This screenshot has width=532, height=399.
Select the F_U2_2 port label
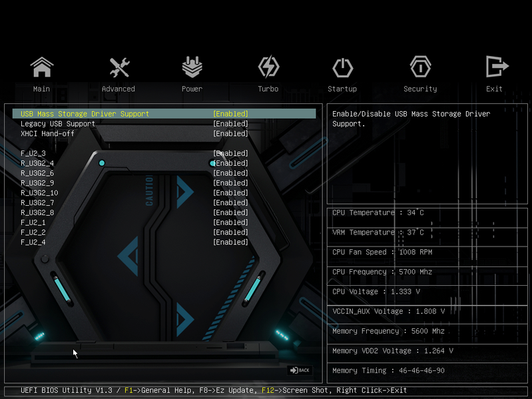pyautogui.click(x=33, y=232)
